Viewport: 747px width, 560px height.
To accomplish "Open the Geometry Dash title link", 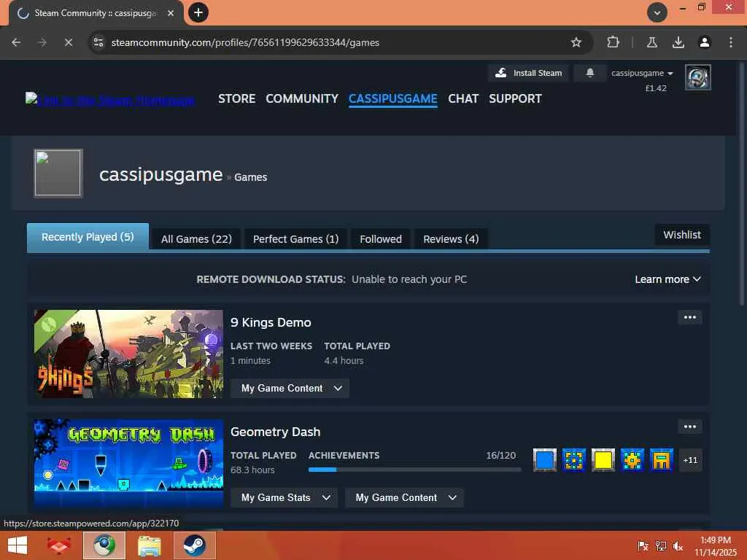I will (x=275, y=432).
